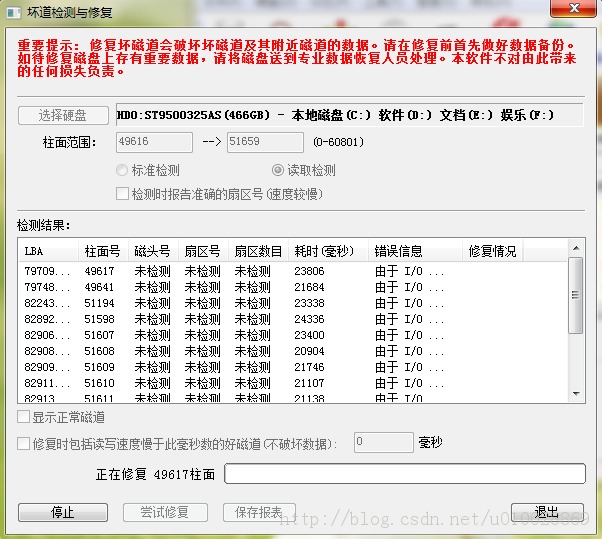Click the dialog title bar app icon

click(x=14, y=13)
